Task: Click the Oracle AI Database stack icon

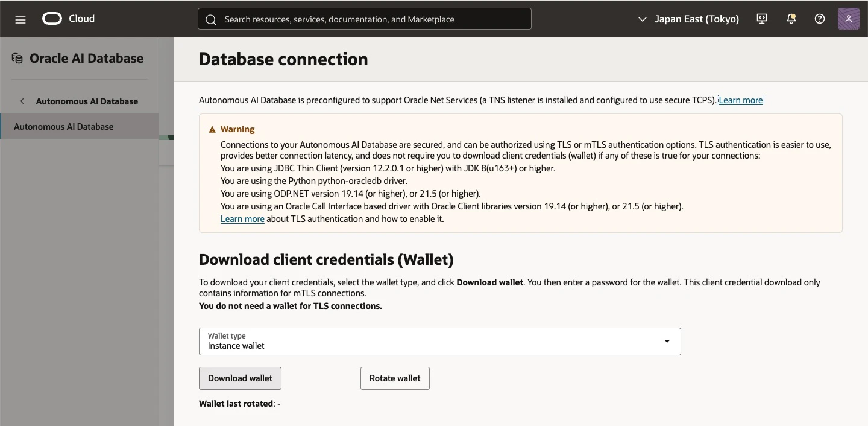Action: 17,59
